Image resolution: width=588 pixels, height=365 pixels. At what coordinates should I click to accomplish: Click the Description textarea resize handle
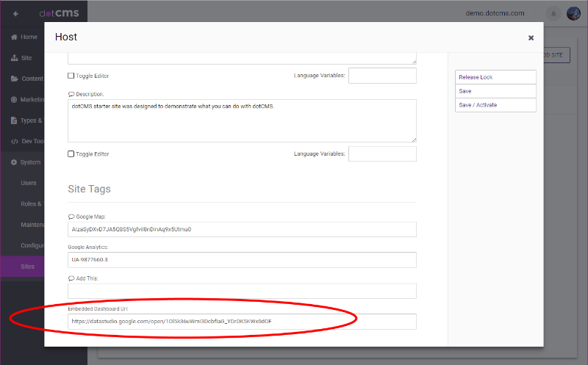coord(414,140)
